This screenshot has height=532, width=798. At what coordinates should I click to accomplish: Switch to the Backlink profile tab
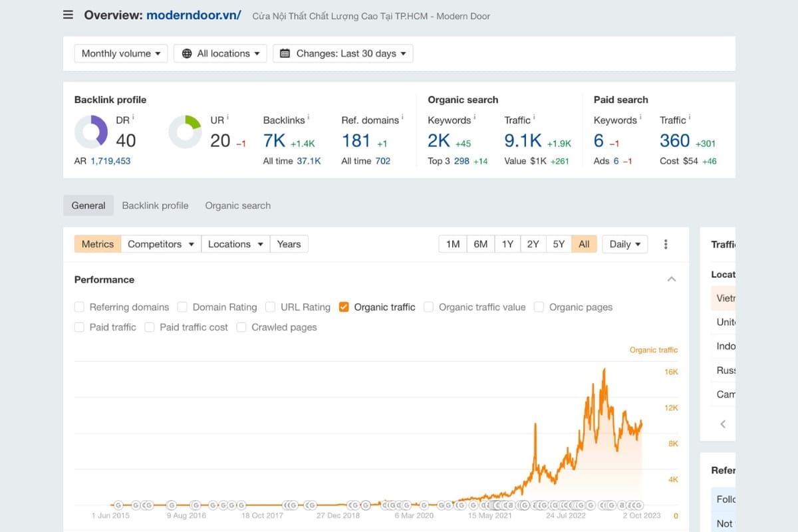click(x=155, y=205)
